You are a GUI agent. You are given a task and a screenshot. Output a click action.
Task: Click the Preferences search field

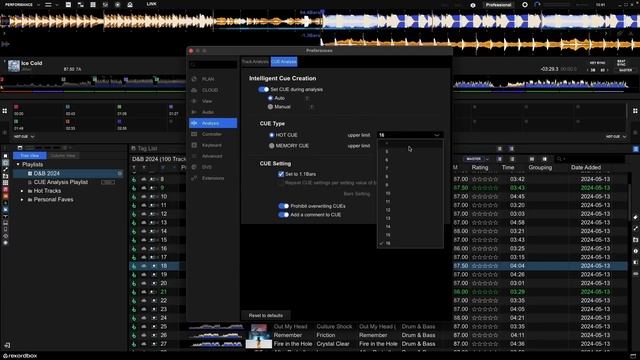click(x=213, y=64)
